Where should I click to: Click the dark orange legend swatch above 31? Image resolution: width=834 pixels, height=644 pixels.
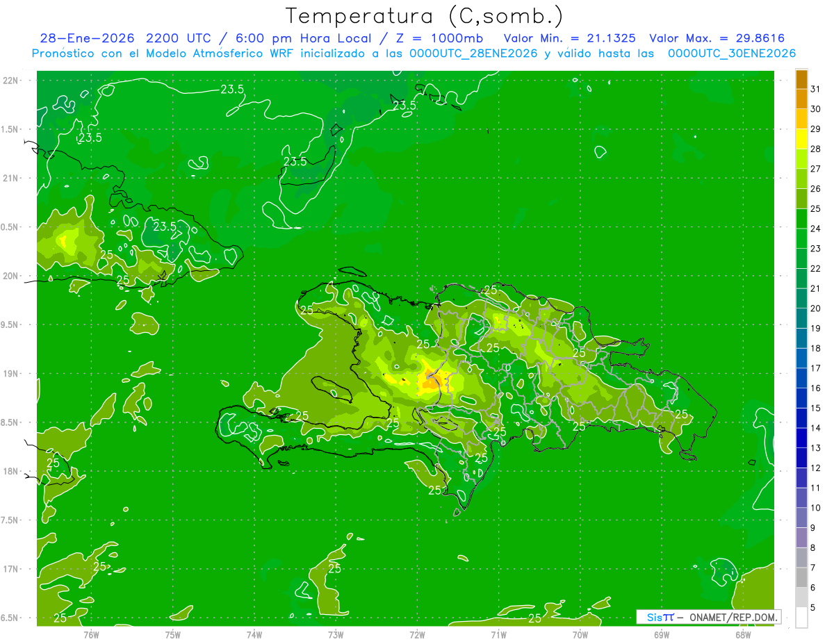801,79
